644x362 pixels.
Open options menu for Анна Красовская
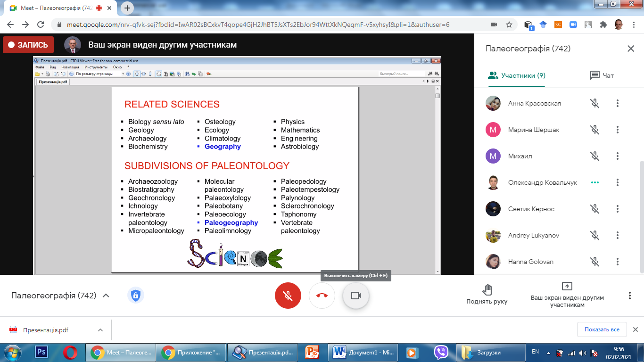coord(618,103)
